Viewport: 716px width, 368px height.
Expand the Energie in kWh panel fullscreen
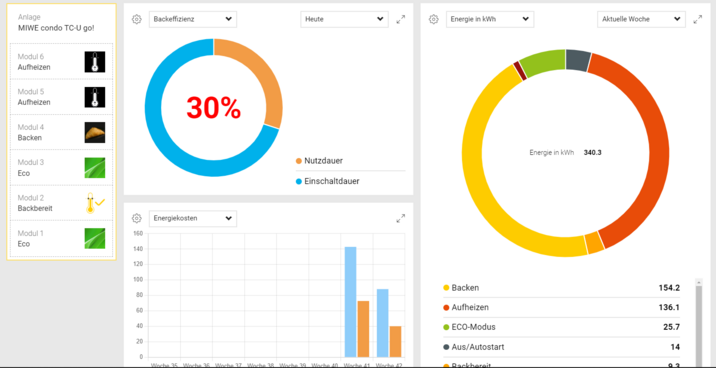point(698,20)
